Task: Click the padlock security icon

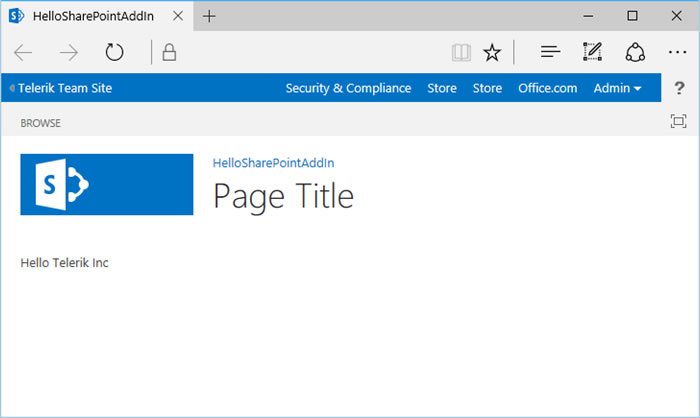Action: click(x=169, y=52)
